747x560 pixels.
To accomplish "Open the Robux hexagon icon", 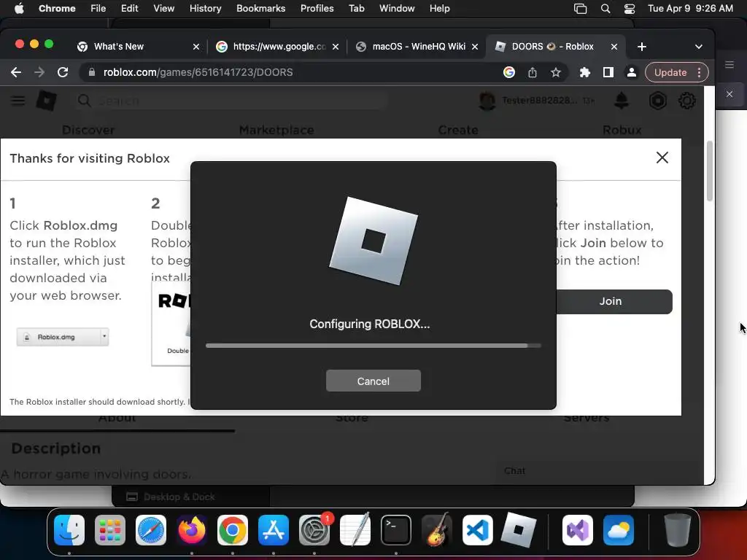I will (x=657, y=101).
